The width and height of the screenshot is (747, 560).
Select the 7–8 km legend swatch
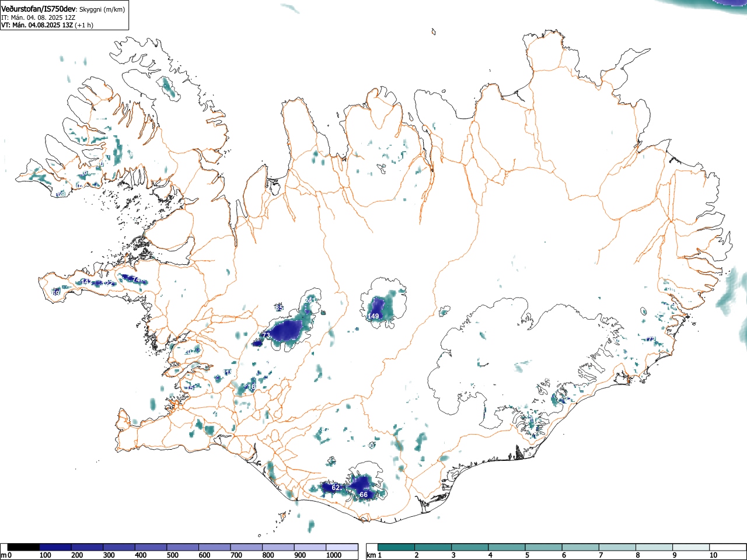[617, 547]
